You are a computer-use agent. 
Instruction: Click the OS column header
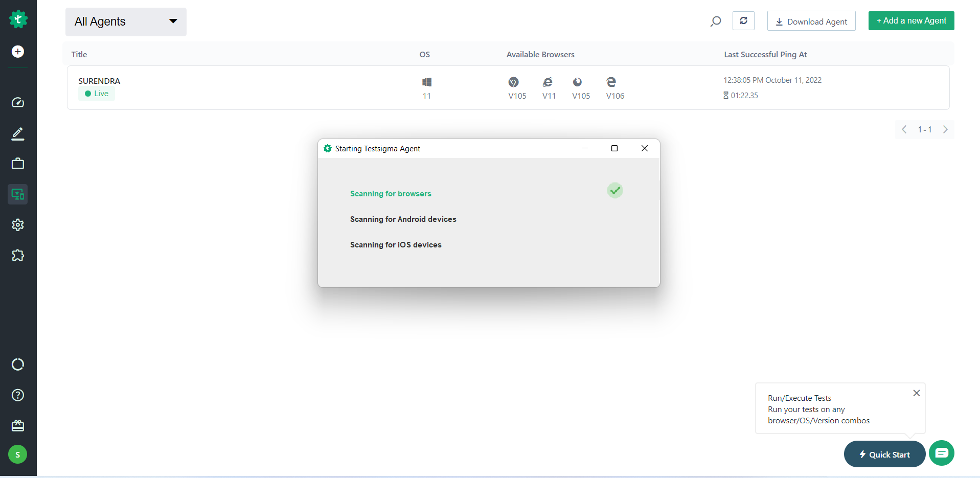(425, 54)
